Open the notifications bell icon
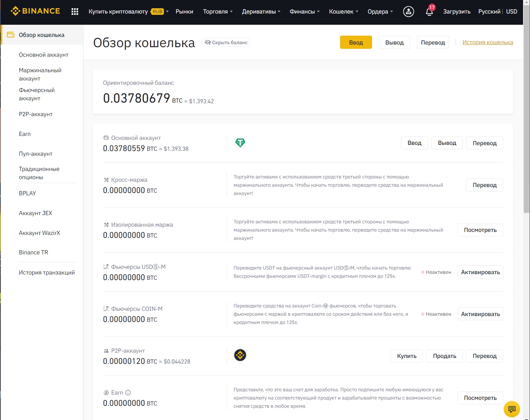Viewport: 530px width, 420px height. [x=429, y=12]
